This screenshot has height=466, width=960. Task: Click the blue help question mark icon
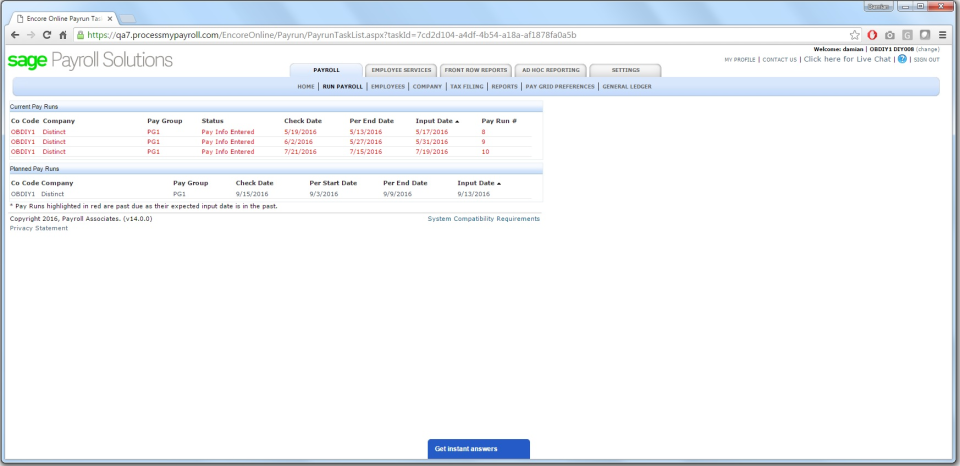(x=902, y=59)
